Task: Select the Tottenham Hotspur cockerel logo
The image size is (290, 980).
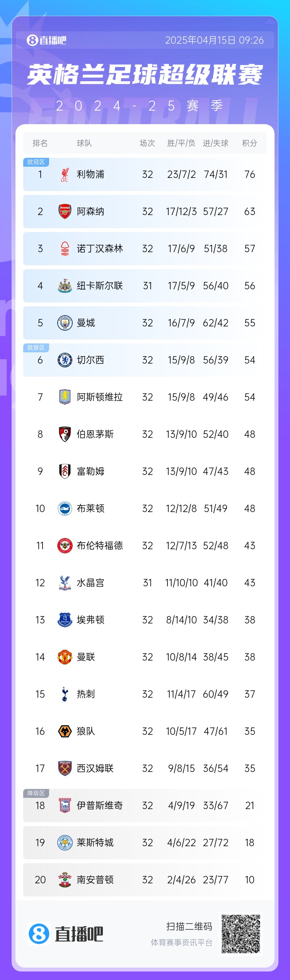Action: pyautogui.click(x=65, y=694)
